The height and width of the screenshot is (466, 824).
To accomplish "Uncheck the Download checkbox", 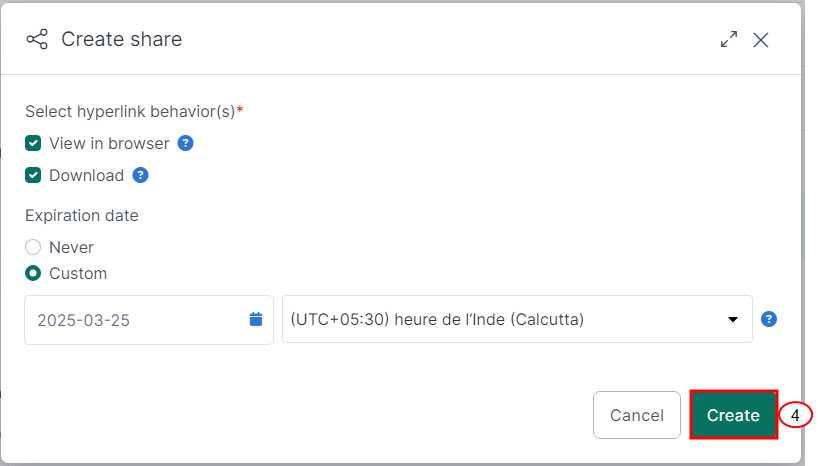I will (x=33, y=175).
